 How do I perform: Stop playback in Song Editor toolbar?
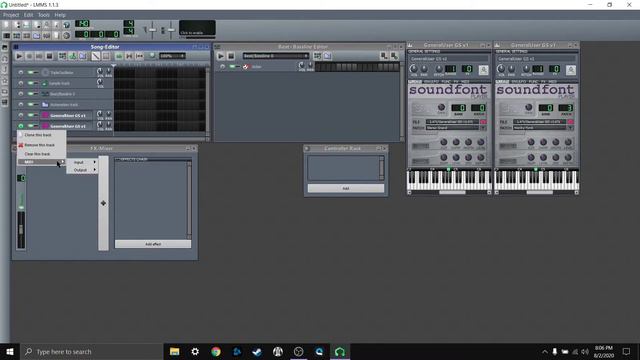(x=49, y=56)
